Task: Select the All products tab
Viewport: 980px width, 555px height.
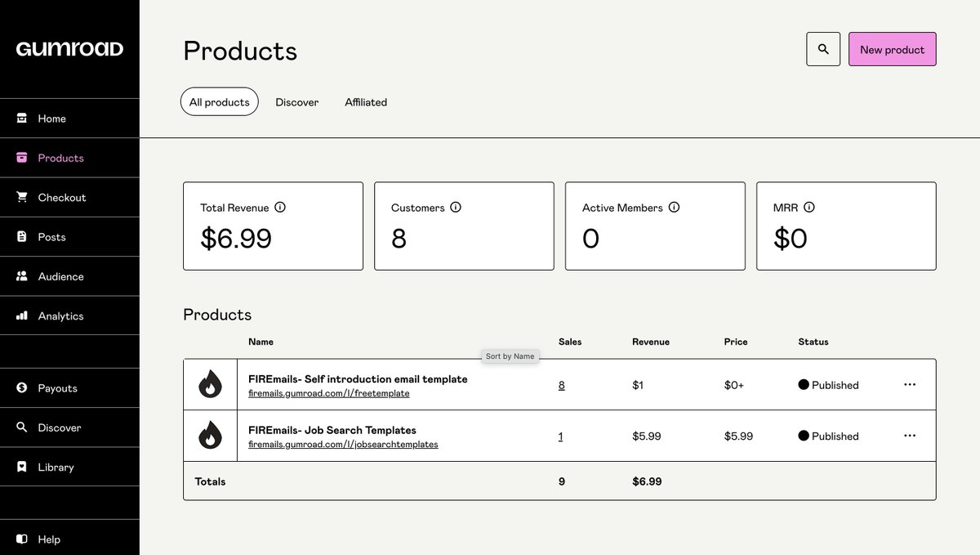Action: [x=220, y=102]
